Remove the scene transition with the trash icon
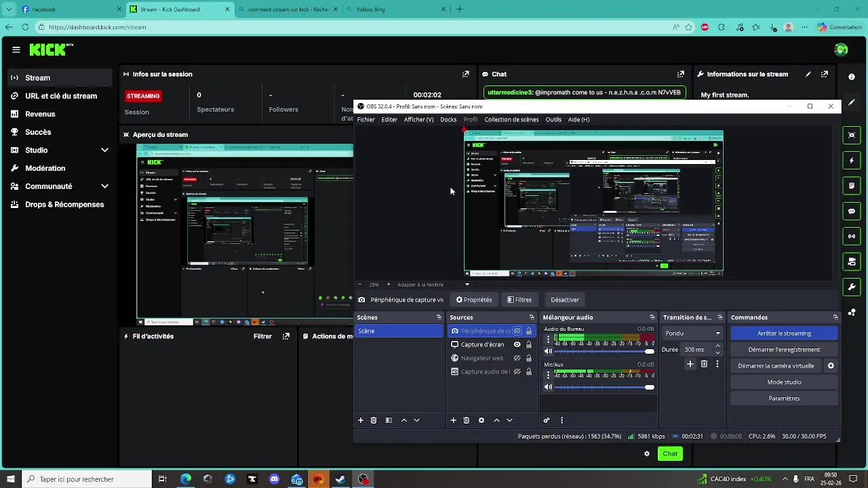Viewport: 868px width, 488px height. (704, 364)
